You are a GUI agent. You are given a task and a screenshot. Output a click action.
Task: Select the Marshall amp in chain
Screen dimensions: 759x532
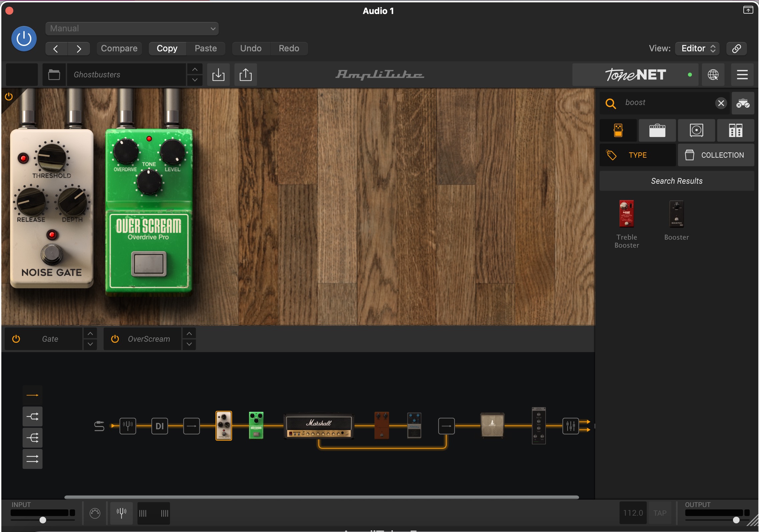pos(319,426)
